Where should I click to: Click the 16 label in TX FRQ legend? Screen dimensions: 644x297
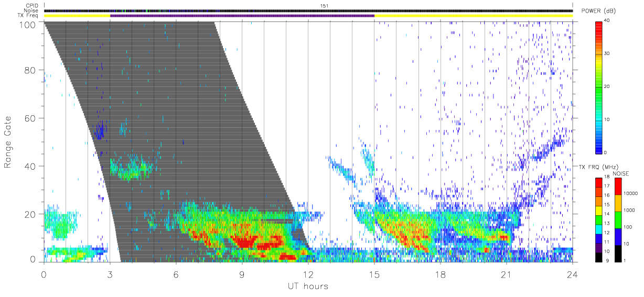pyautogui.click(x=607, y=195)
